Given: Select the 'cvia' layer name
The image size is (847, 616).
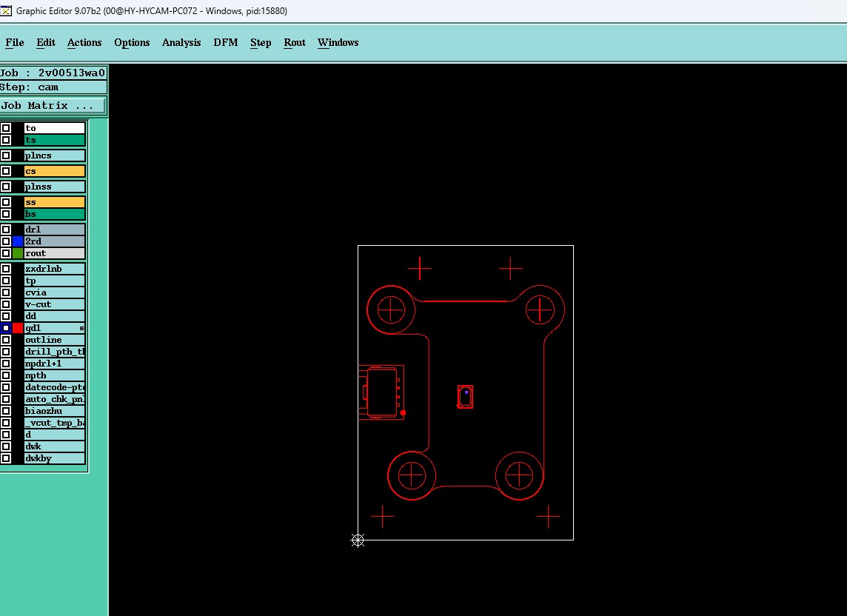Looking at the screenshot, I should click(x=55, y=292).
